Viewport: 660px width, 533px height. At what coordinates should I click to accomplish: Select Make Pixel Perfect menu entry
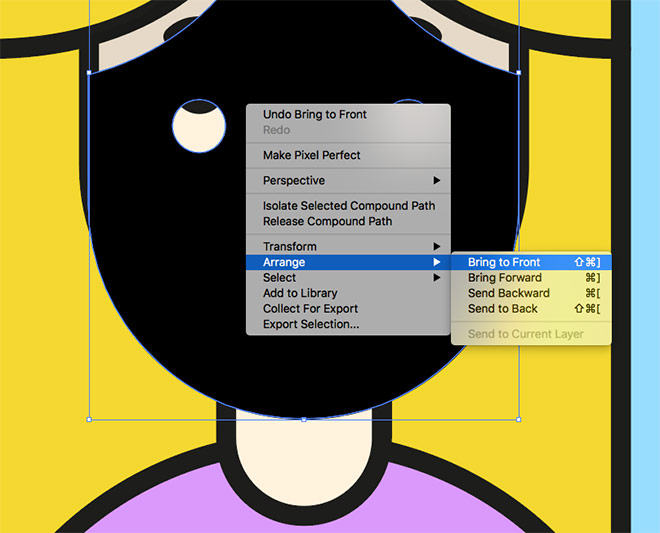coord(348,155)
